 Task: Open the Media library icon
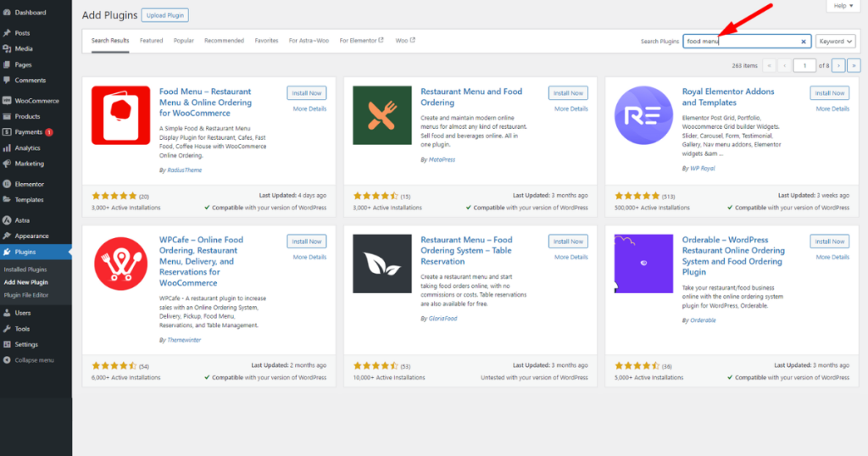[x=7, y=48]
